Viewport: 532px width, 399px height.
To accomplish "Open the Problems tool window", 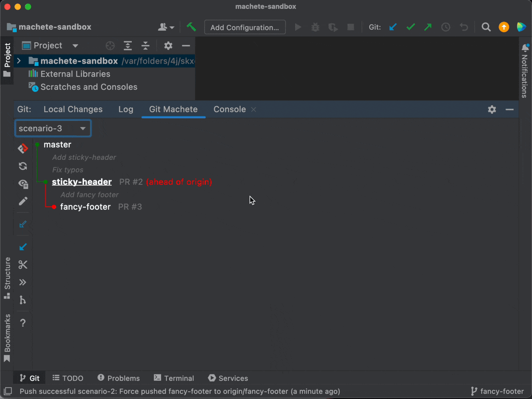I will pos(119,378).
